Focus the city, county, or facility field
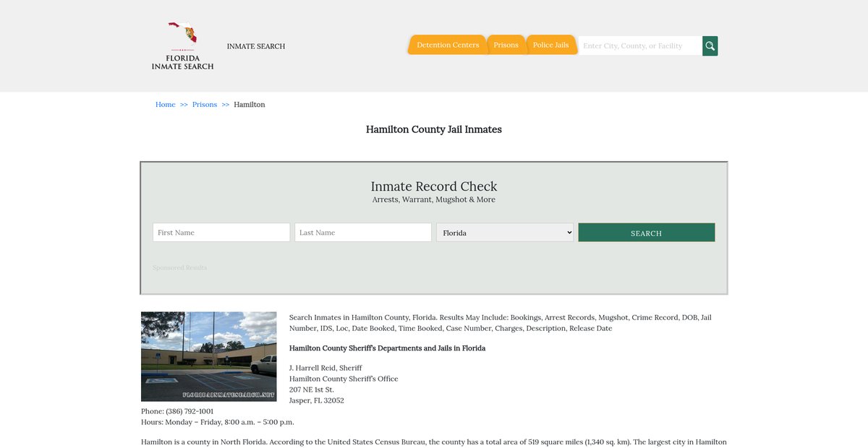Screen dimensions: 868x448 [640, 46]
